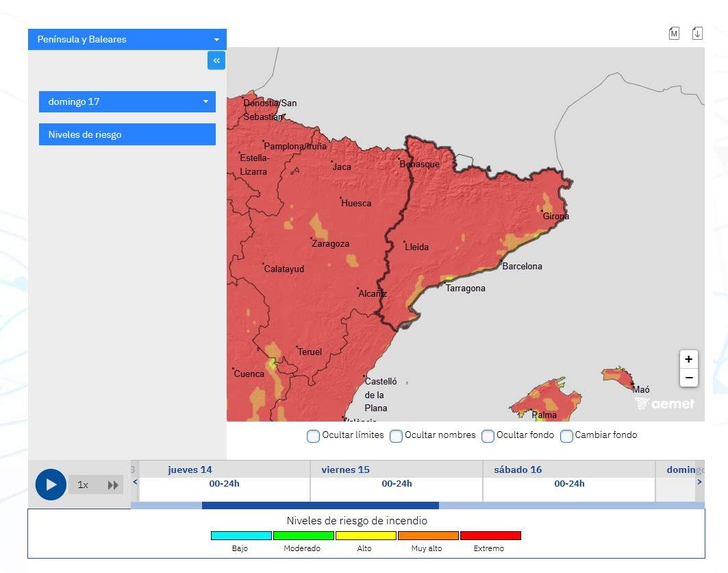
Task: Toggle the Ocultar nombres checkbox
Action: pyautogui.click(x=396, y=436)
